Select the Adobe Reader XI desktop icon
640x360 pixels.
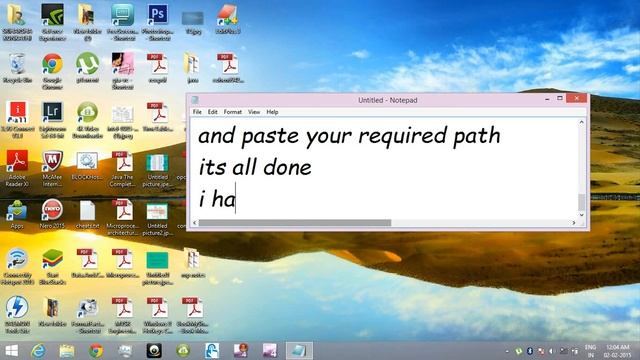[17, 168]
